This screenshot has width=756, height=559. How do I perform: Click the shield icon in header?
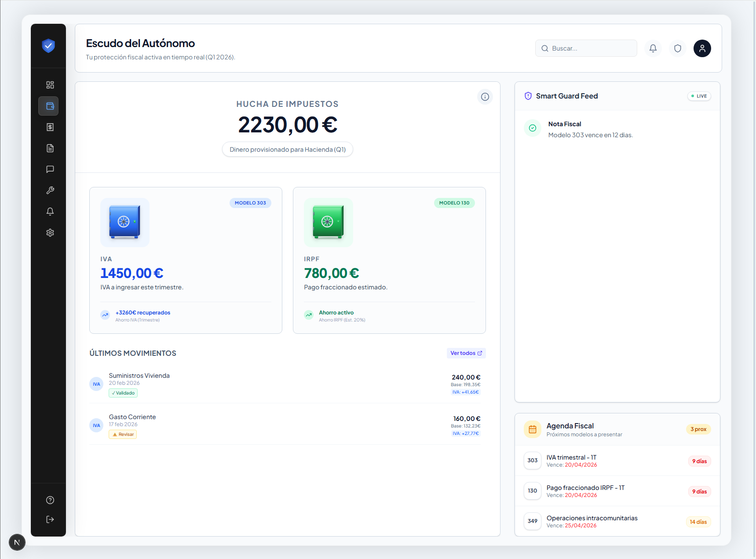(678, 48)
